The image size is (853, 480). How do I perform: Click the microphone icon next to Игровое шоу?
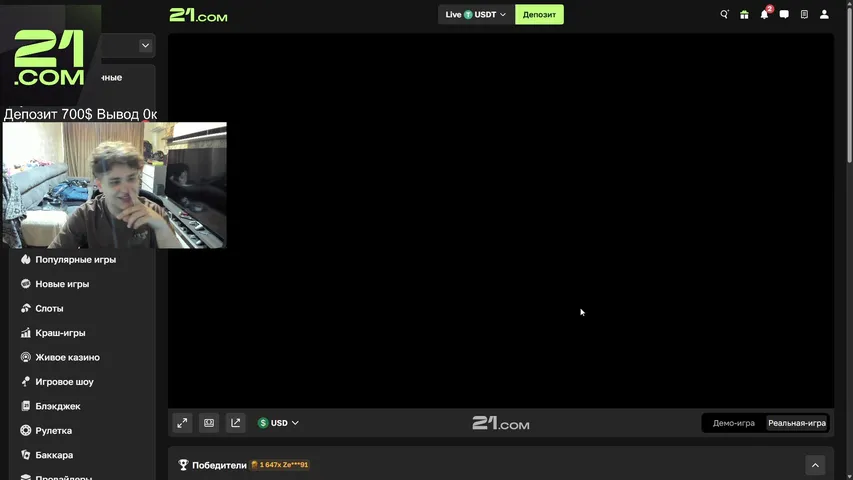pos(26,381)
